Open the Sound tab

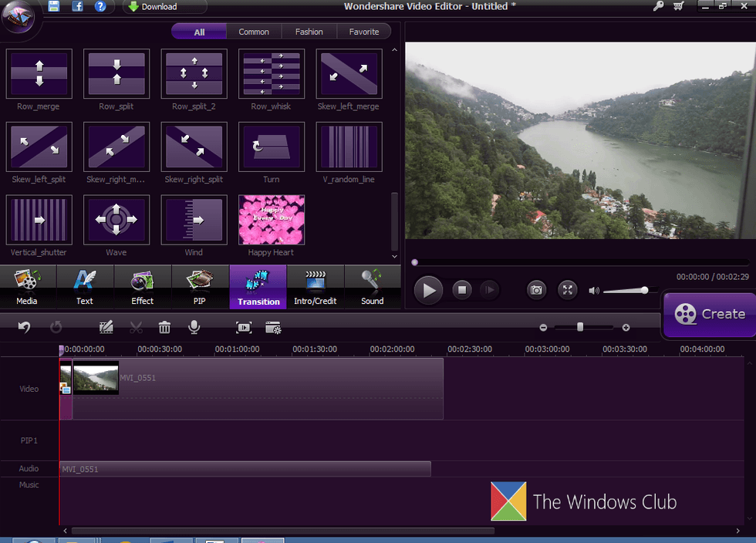tap(372, 288)
